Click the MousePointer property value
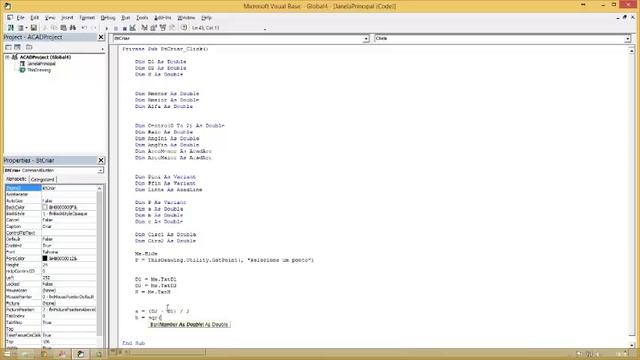 (69, 297)
